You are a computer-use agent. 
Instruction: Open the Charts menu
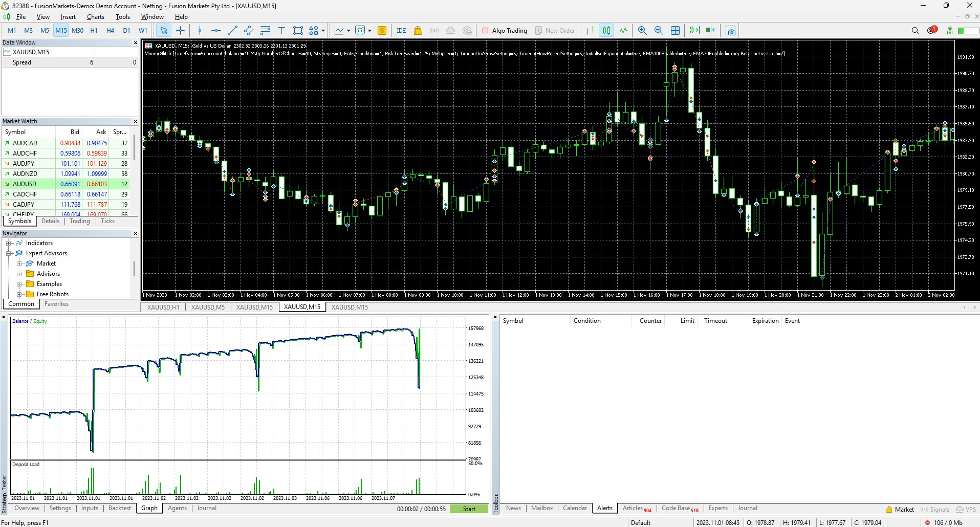tap(95, 16)
